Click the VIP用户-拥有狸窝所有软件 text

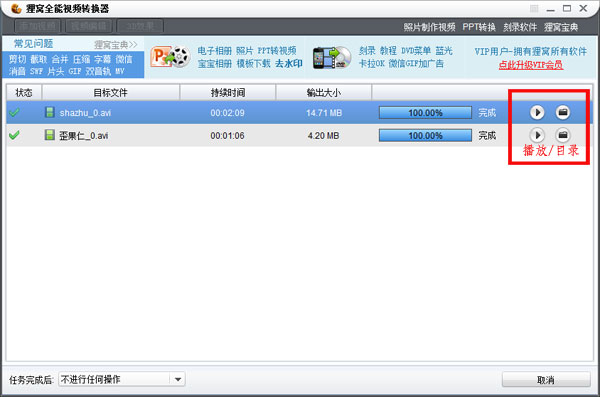coord(531,51)
